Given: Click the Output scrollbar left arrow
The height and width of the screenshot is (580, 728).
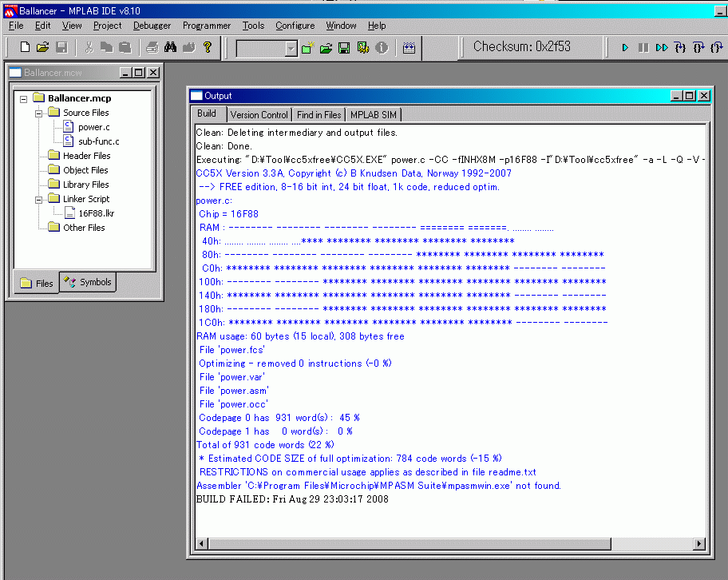Looking at the screenshot, I should click(x=201, y=544).
